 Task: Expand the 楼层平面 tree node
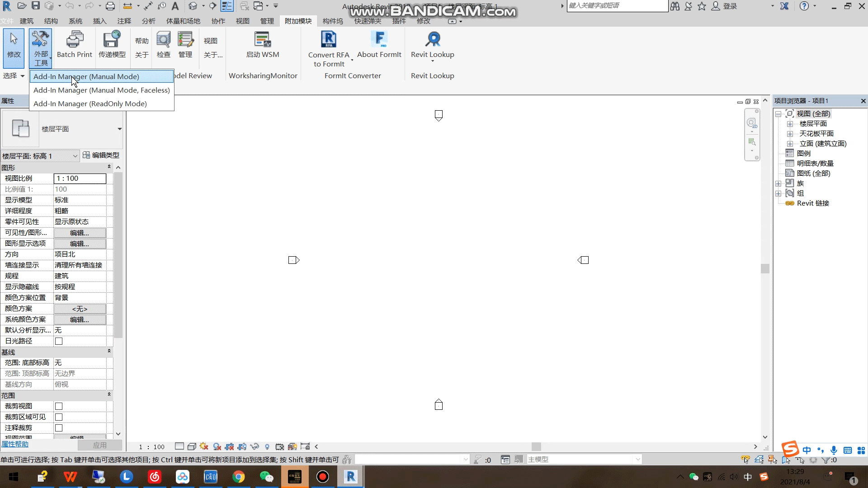(x=790, y=124)
